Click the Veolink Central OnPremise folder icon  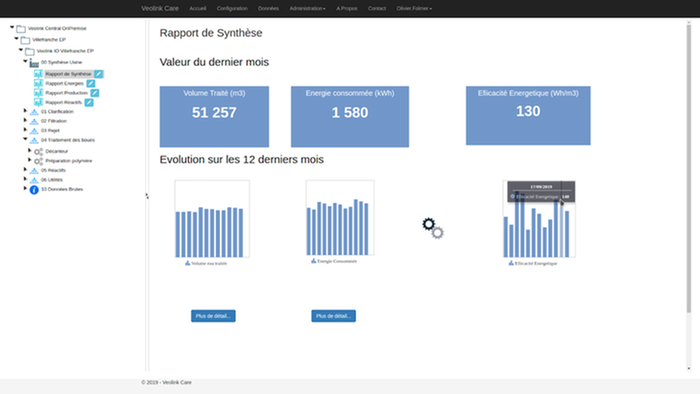21,29
